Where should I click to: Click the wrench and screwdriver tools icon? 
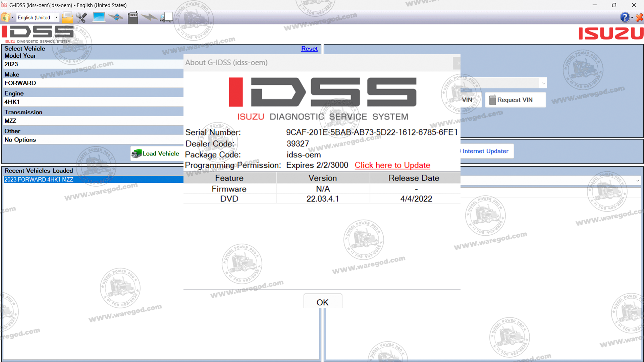pyautogui.click(x=82, y=17)
